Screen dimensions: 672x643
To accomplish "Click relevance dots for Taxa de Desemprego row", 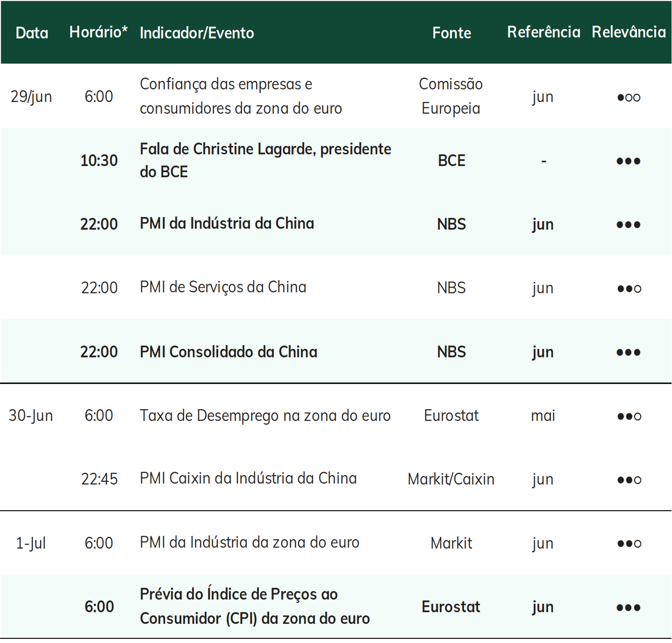I will [x=629, y=416].
